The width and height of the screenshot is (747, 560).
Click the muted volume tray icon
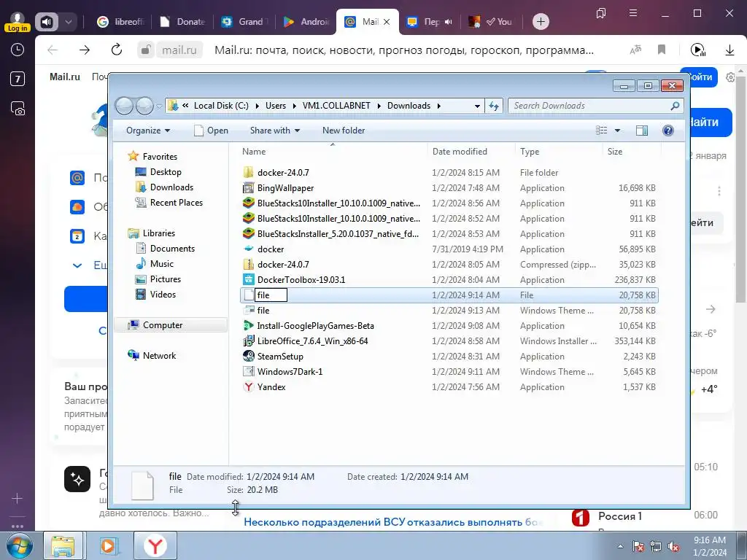pyautogui.click(x=673, y=546)
